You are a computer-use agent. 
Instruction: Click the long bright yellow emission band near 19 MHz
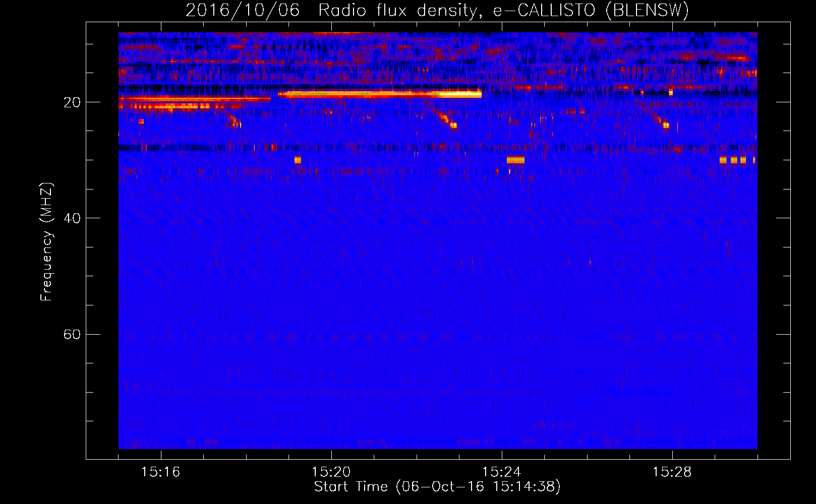click(x=380, y=93)
